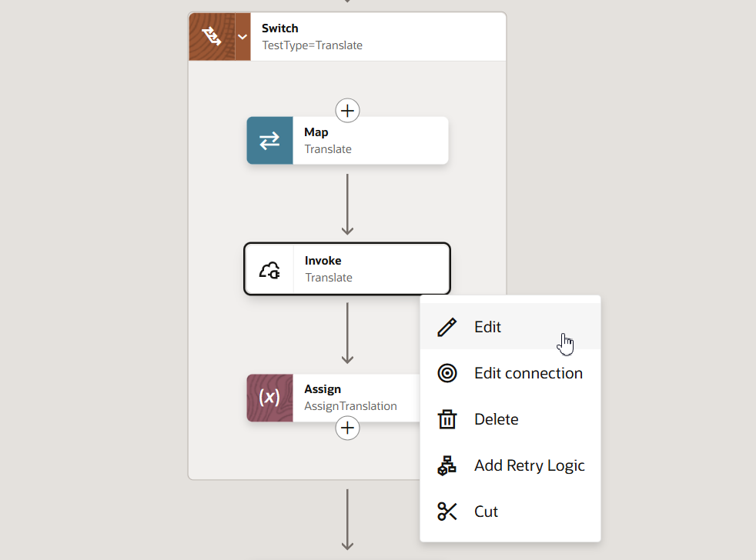The image size is (756, 560).
Task: Click the Invoke cloud plug icon
Action: [269, 269]
